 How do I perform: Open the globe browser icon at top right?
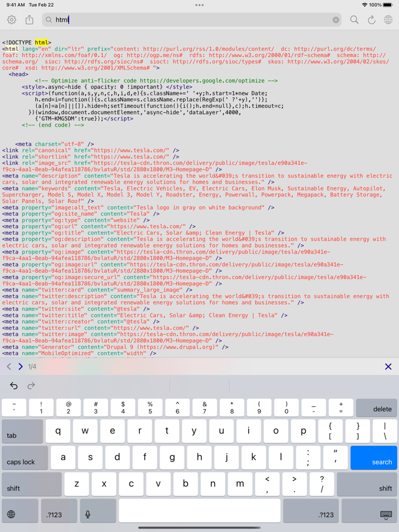[x=388, y=20]
